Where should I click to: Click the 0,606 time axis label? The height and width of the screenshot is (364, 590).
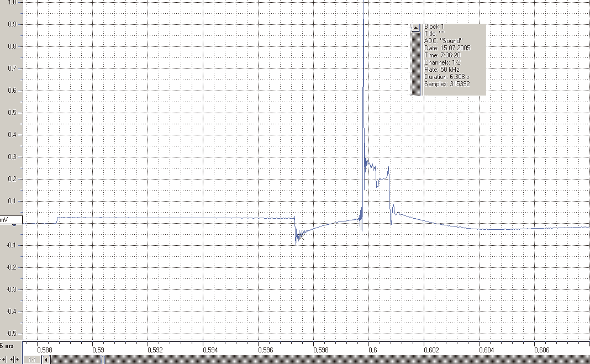(x=541, y=350)
